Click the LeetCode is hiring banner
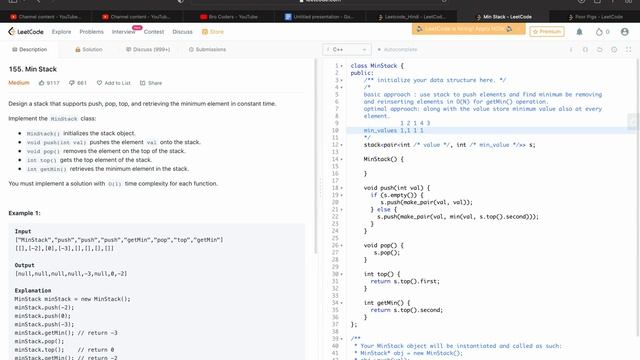Image resolution: width=640 pixels, height=360 pixels. [x=468, y=29]
